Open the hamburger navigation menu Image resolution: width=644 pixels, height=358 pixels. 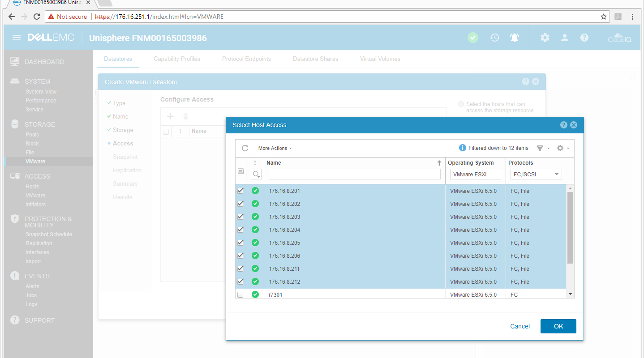click(x=17, y=38)
